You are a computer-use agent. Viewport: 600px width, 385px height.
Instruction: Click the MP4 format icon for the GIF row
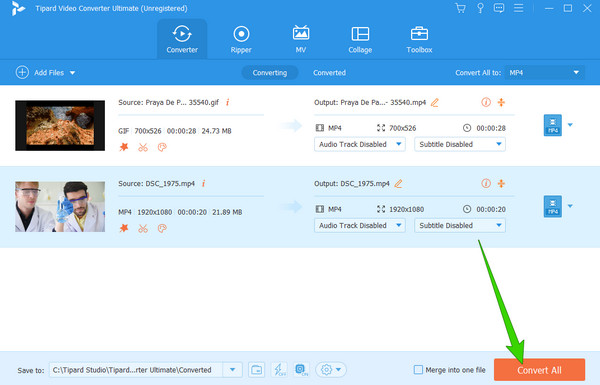553,125
